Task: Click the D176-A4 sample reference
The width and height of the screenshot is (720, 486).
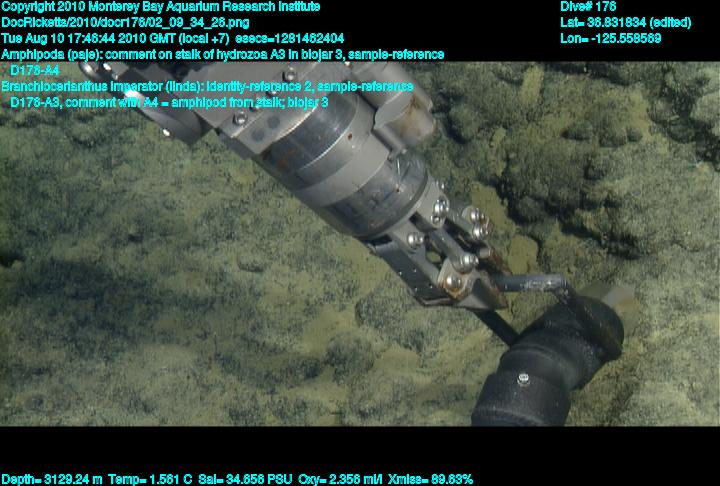Action: [34, 71]
